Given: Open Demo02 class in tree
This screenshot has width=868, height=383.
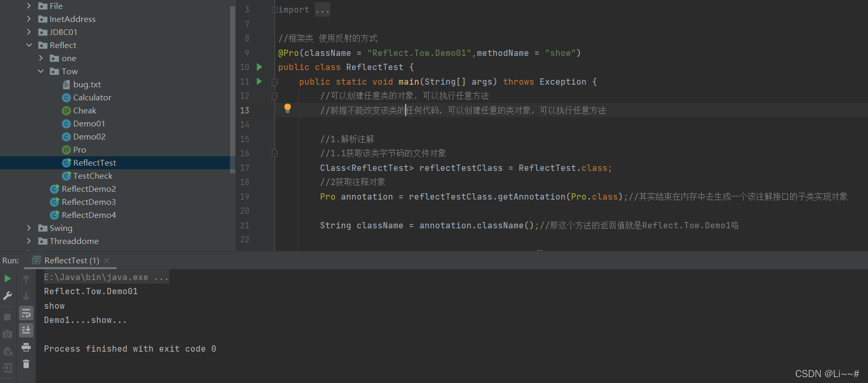Looking at the screenshot, I should 89,136.
